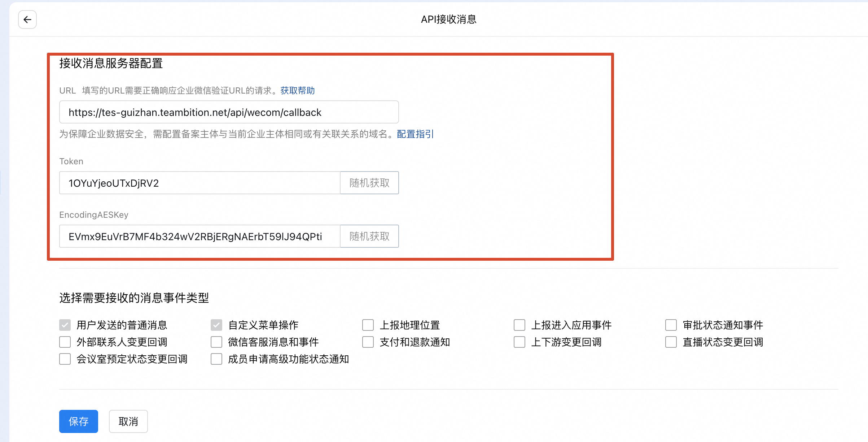Viewport: 868px width, 442px height.
Task: Click the Token input field
Action: point(200,183)
